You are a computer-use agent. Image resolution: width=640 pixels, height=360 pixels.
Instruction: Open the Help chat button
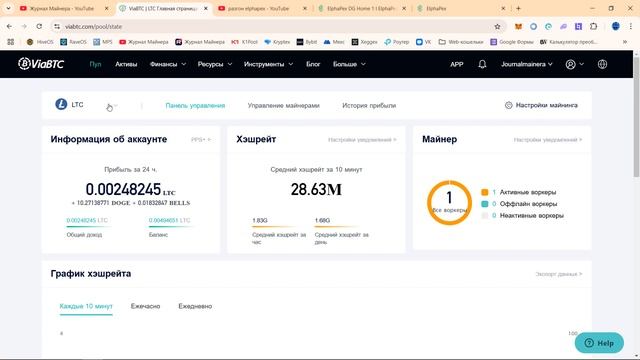pos(599,343)
